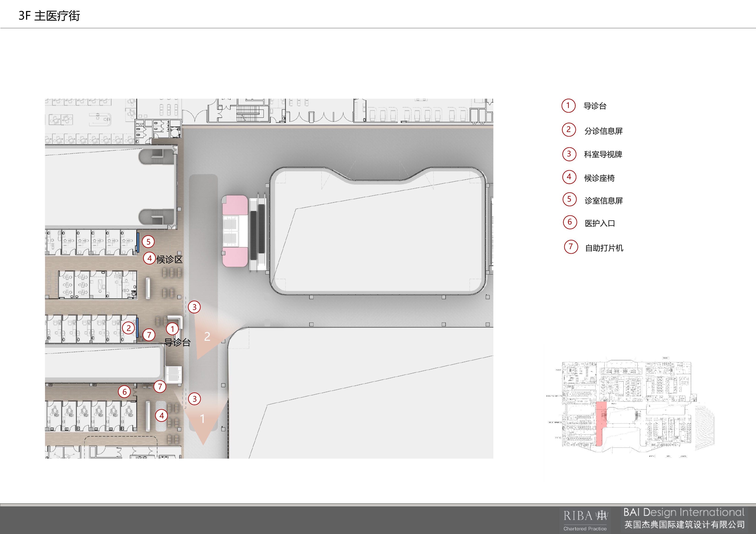Click the 候诊区 label on the plan
Image resolution: width=756 pixels, height=534 pixels.
tap(169, 259)
